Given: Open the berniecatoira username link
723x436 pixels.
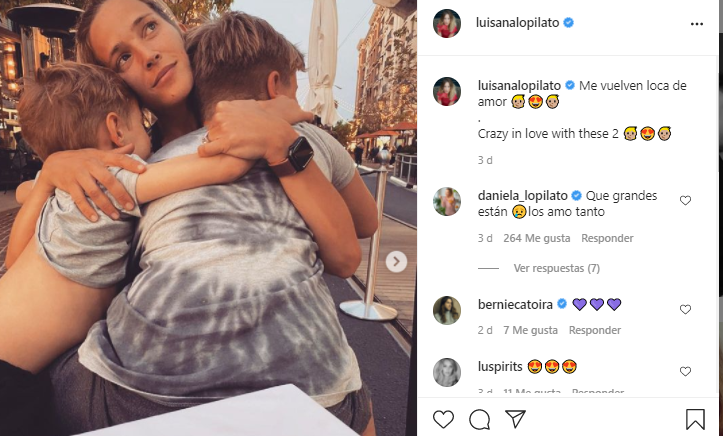Looking at the screenshot, I should tap(515, 305).
